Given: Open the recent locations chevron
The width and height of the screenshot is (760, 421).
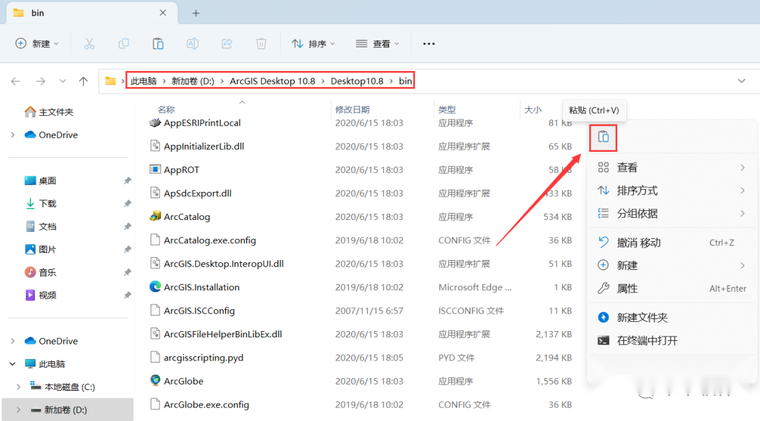Looking at the screenshot, I should [x=63, y=81].
